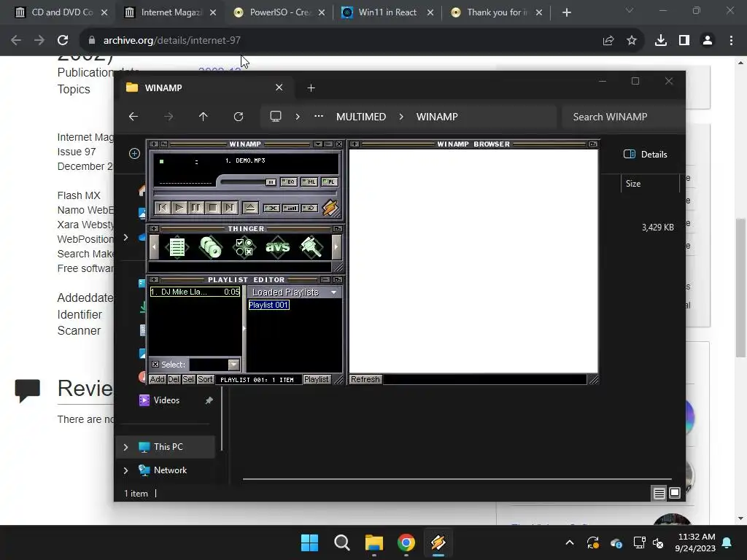Open the Winamp main window dropdown menu arrow
Screen dimensions: 747x560
coord(318,144)
